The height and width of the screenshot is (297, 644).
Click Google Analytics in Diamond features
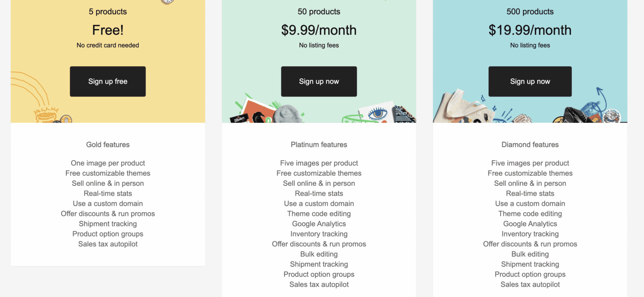tap(530, 224)
